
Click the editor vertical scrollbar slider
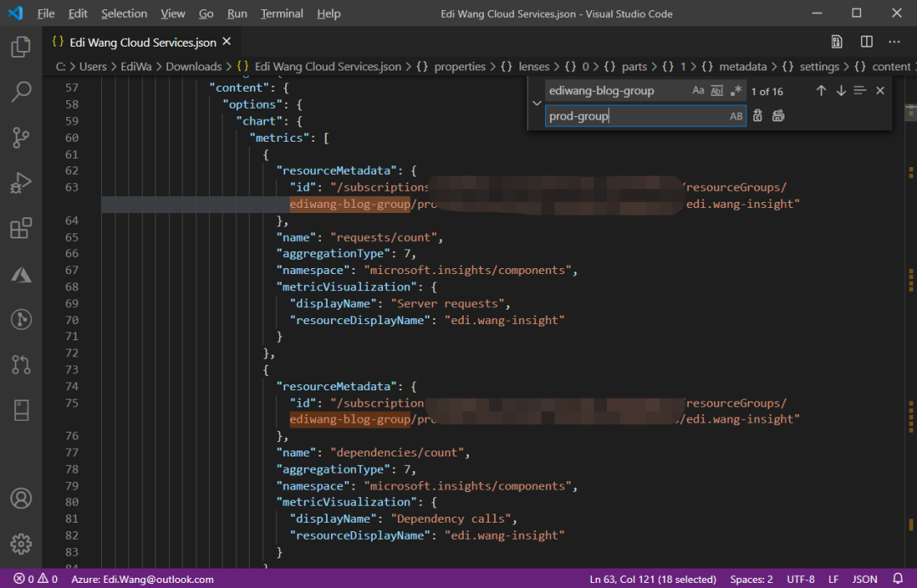click(910, 112)
